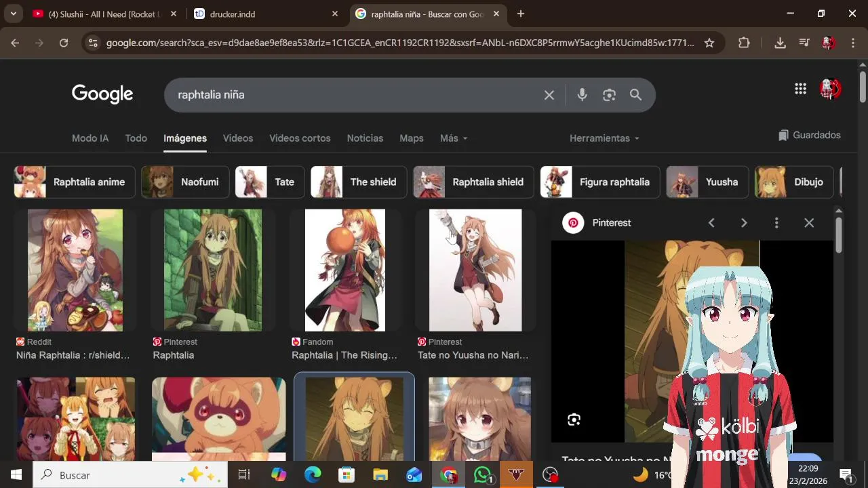Open a new browser tab

pyautogui.click(x=521, y=14)
